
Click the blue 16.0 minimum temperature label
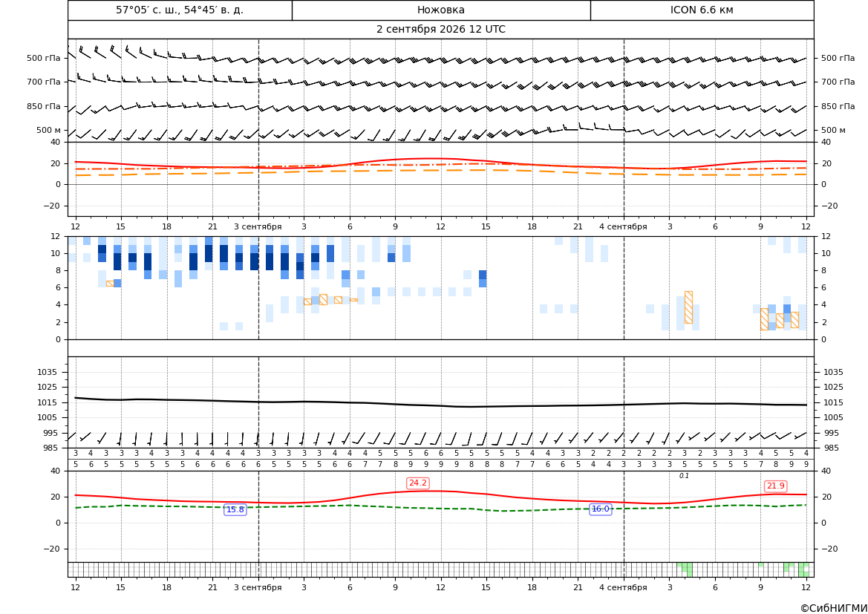tap(601, 509)
